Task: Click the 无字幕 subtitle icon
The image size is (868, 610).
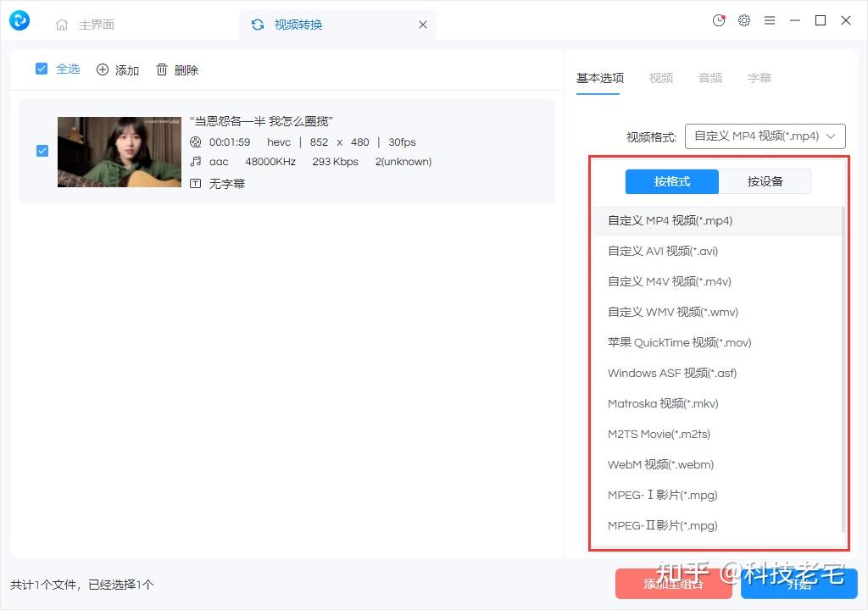Action: [195, 183]
